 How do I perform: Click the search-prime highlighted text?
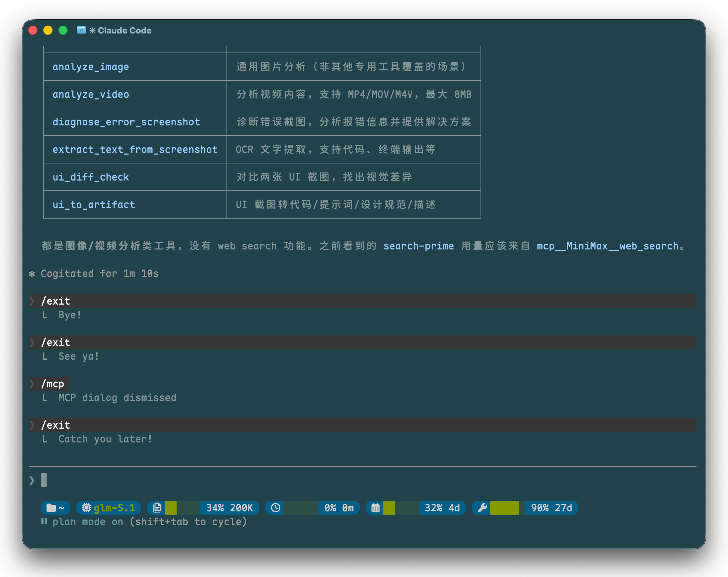(418, 246)
